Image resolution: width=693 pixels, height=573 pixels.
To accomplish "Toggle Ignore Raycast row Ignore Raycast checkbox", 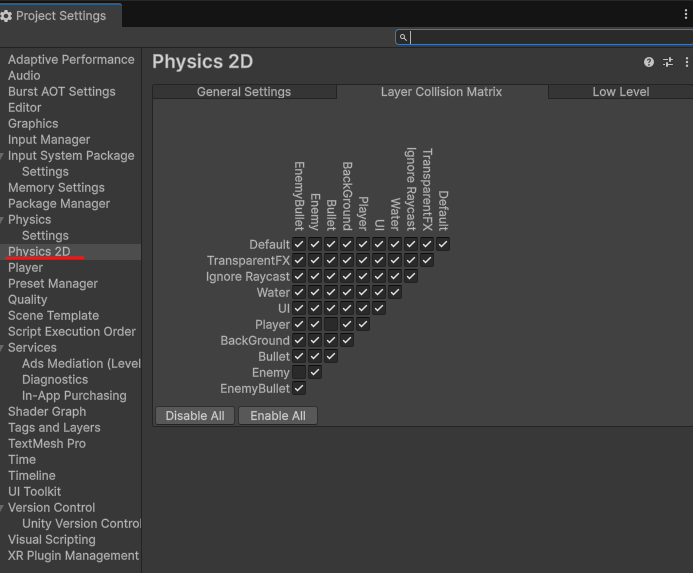I will click(411, 276).
